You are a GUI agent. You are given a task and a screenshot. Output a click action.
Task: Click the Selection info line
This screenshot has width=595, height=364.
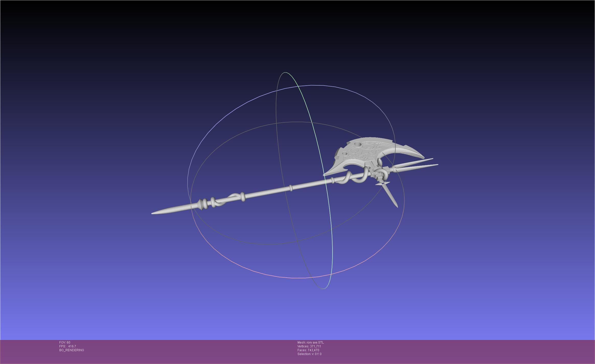309,354
